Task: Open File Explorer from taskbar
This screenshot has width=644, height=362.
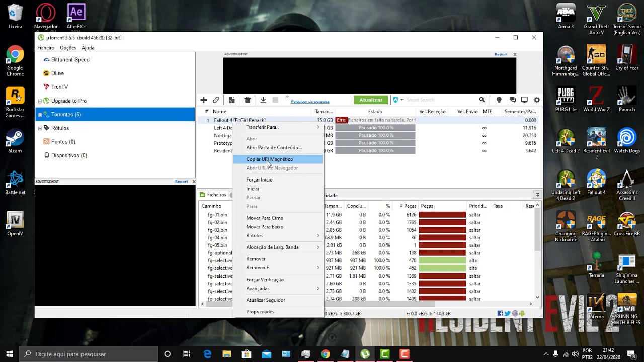Action: 227,354
